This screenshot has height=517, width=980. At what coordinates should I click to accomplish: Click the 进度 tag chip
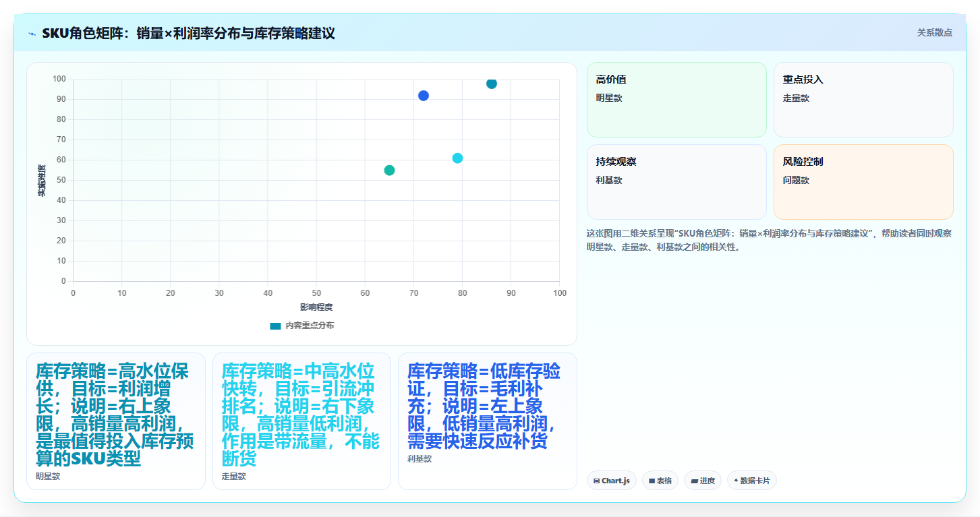tap(703, 481)
